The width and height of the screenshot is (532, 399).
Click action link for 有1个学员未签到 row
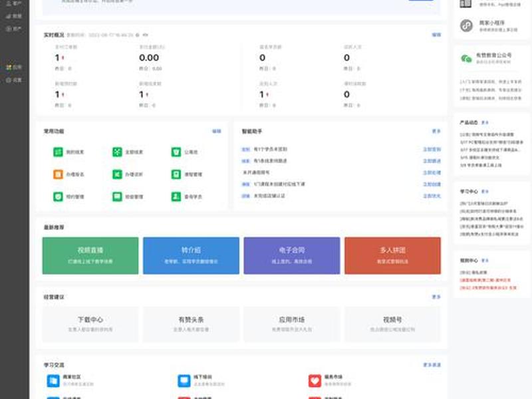pyautogui.click(x=432, y=149)
